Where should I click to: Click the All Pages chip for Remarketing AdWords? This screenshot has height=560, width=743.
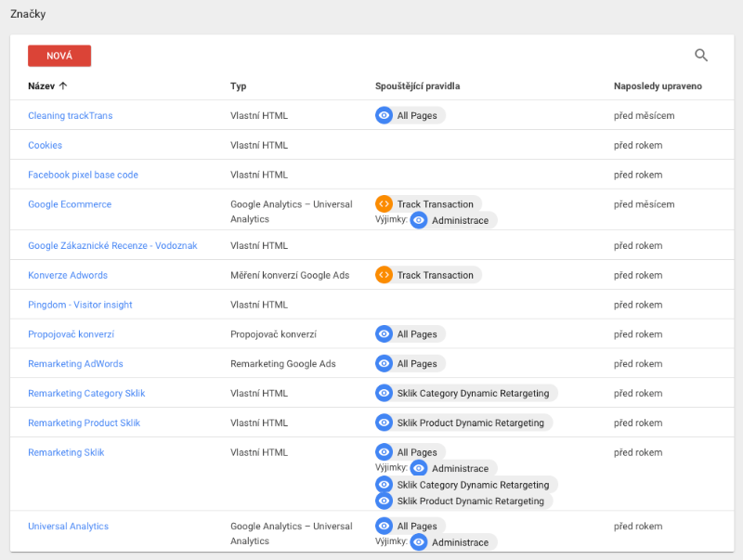411,363
